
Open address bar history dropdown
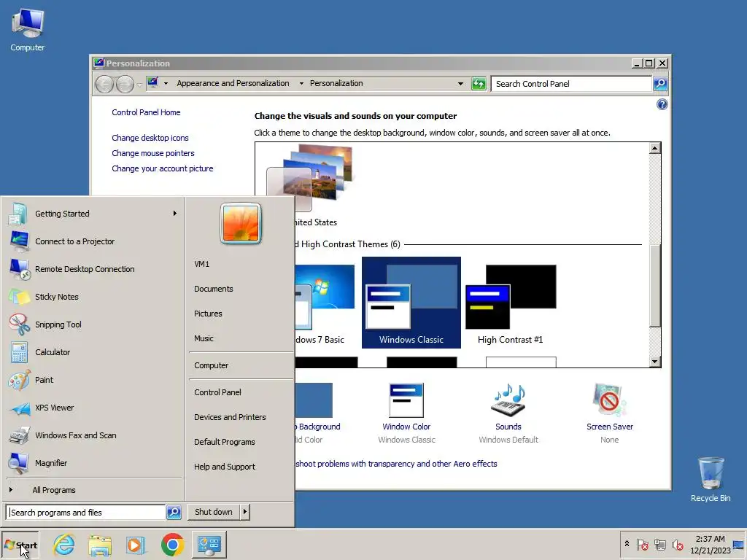tap(460, 84)
